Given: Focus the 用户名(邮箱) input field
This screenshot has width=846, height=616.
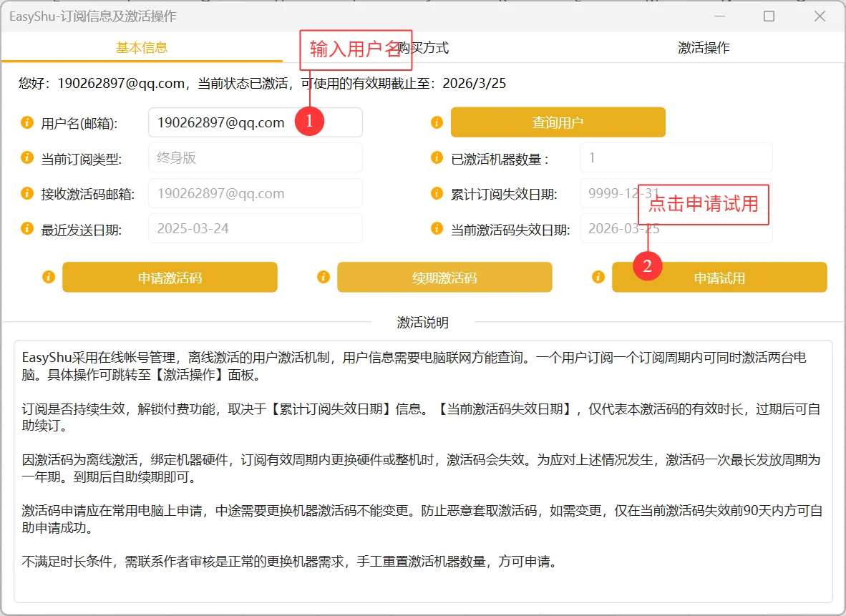Looking at the screenshot, I should click(256, 122).
